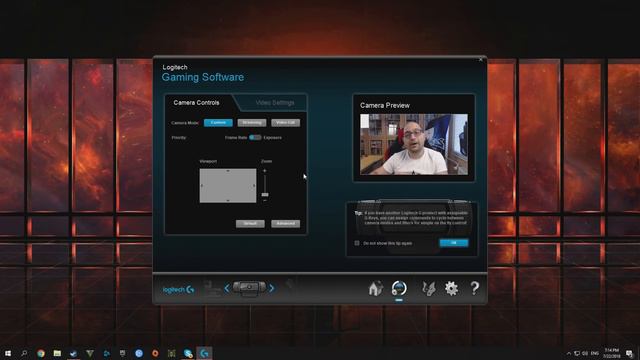This screenshot has width=640, height=360.
Task: Open the webcam customization icon
Action: tap(399, 288)
